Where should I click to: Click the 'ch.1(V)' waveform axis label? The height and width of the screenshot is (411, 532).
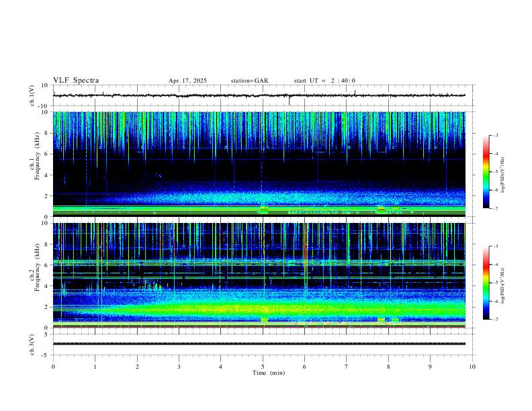[x=32, y=95]
